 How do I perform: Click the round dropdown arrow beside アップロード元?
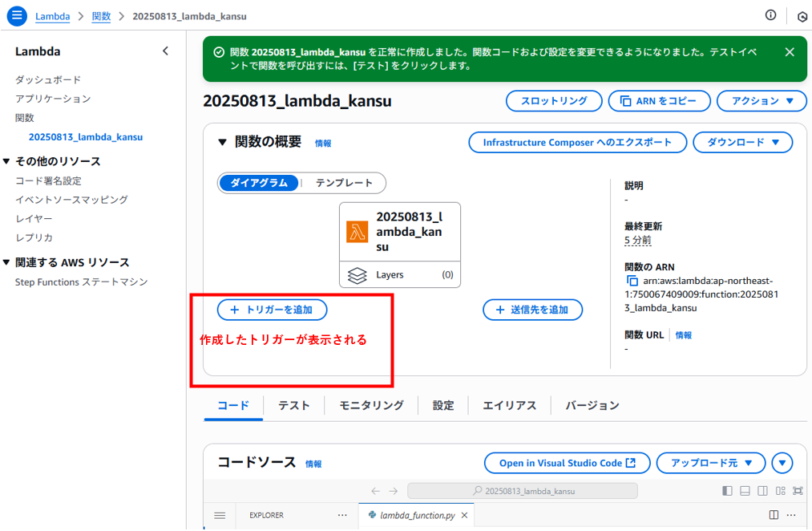pyautogui.click(x=782, y=463)
